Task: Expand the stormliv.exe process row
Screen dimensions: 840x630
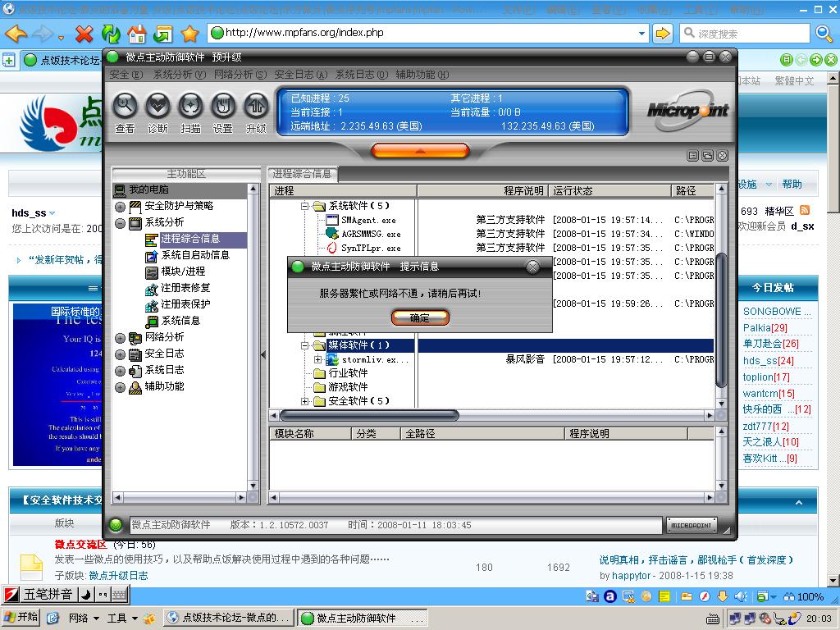Action: pos(318,359)
